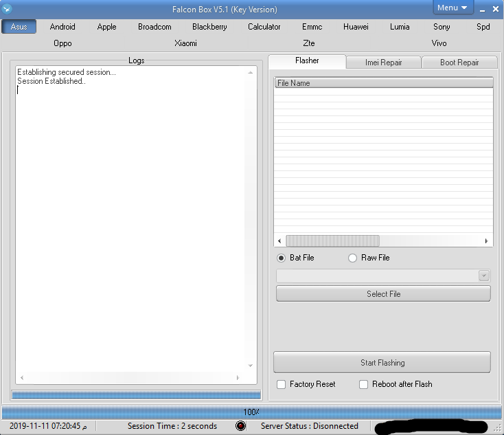Open the Oppo tab
This screenshot has width=504, height=435.
(x=62, y=43)
